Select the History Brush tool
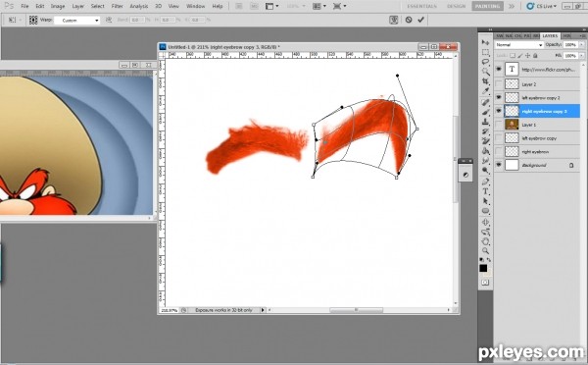Viewport: 588px width, 365px height. pyautogui.click(x=485, y=131)
